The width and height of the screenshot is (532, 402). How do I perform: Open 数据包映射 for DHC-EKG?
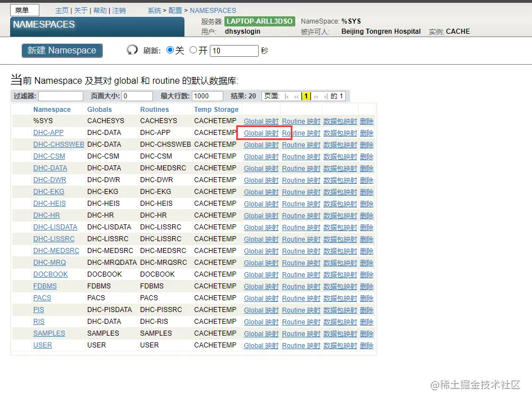[x=340, y=192]
